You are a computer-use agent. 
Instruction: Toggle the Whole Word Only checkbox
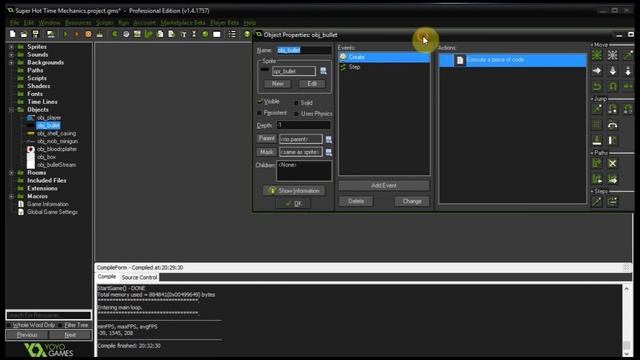pyautogui.click(x=9, y=325)
